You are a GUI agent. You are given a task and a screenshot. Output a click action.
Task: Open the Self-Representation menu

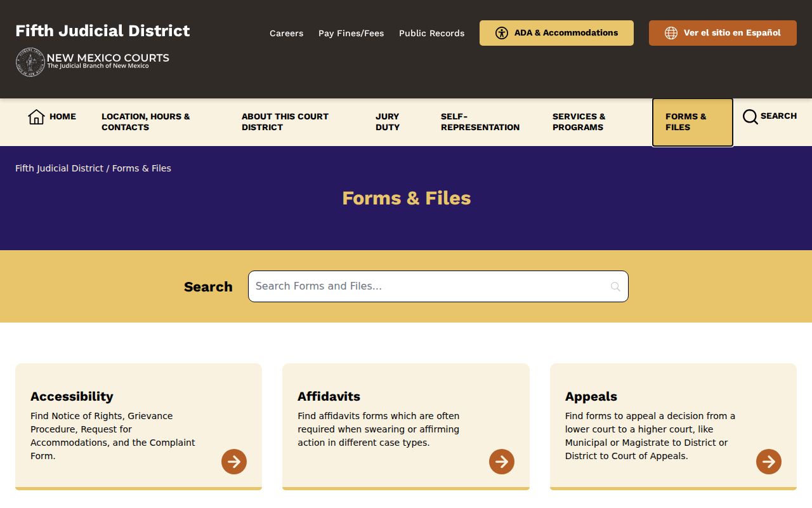[480, 122]
